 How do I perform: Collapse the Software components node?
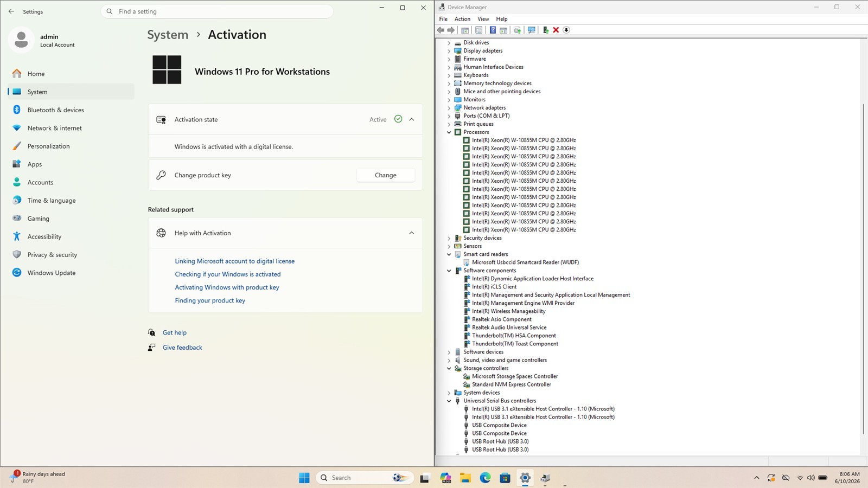tap(449, 271)
